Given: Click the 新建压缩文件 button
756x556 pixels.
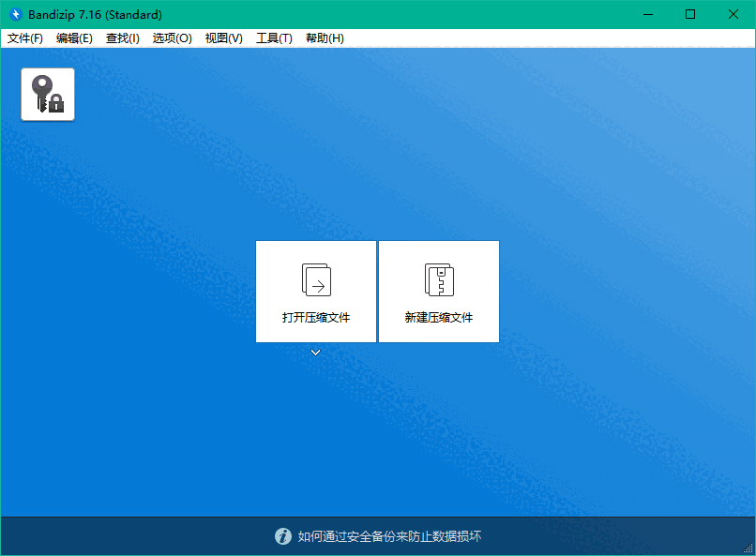Looking at the screenshot, I should [438, 292].
